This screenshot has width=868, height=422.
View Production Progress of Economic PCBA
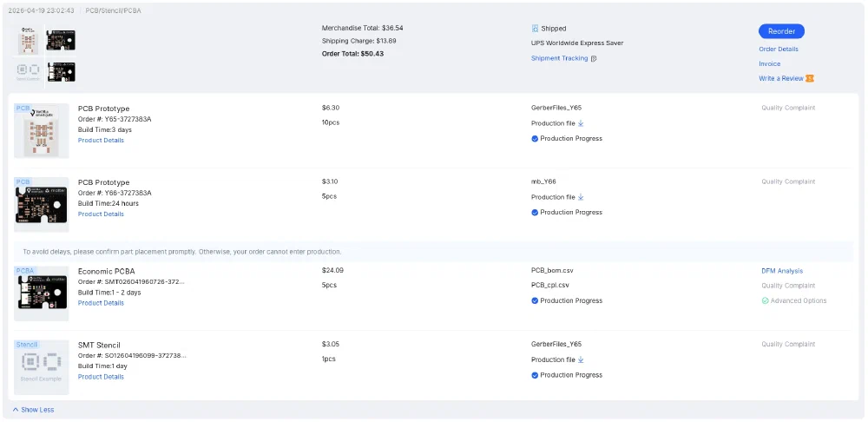tap(567, 300)
